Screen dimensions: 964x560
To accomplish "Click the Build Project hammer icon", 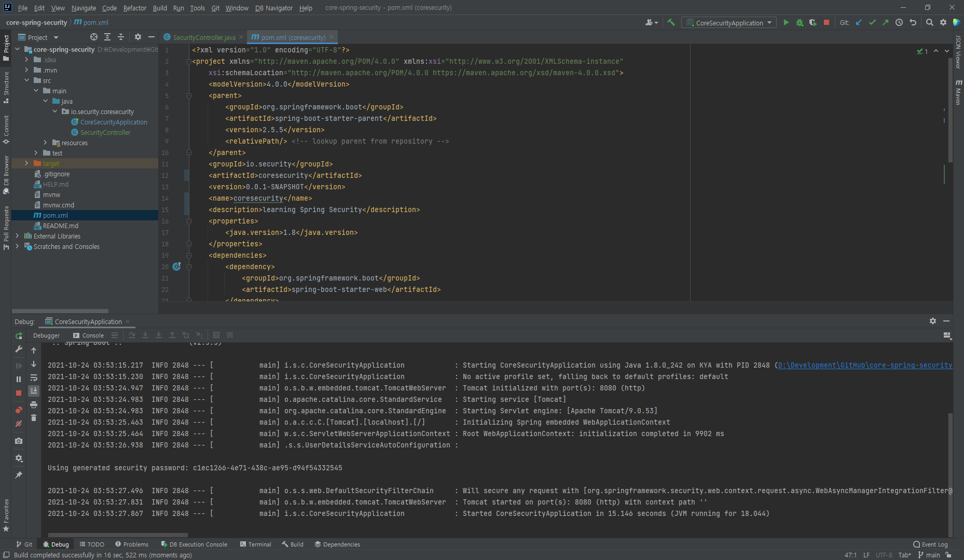I will click(671, 22).
